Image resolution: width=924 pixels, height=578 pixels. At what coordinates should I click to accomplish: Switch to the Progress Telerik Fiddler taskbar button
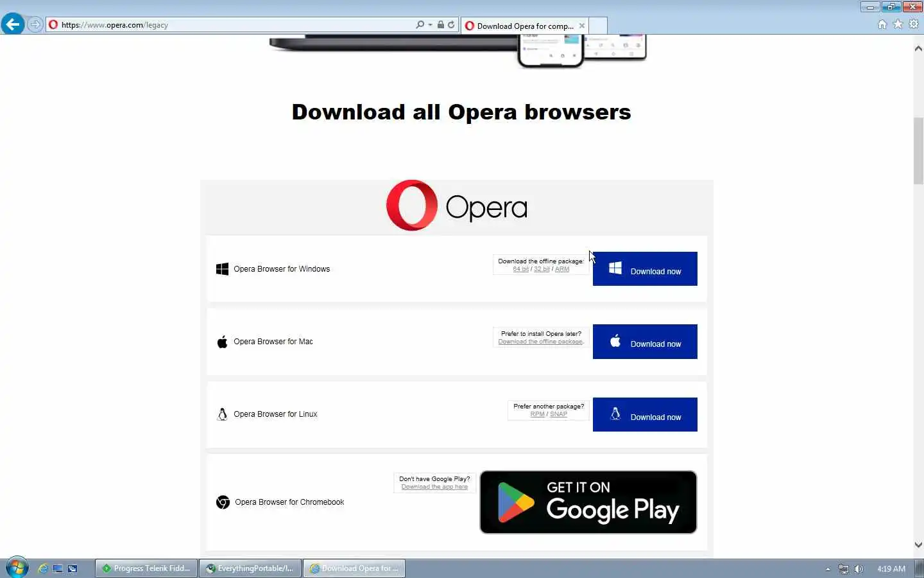[146, 568]
